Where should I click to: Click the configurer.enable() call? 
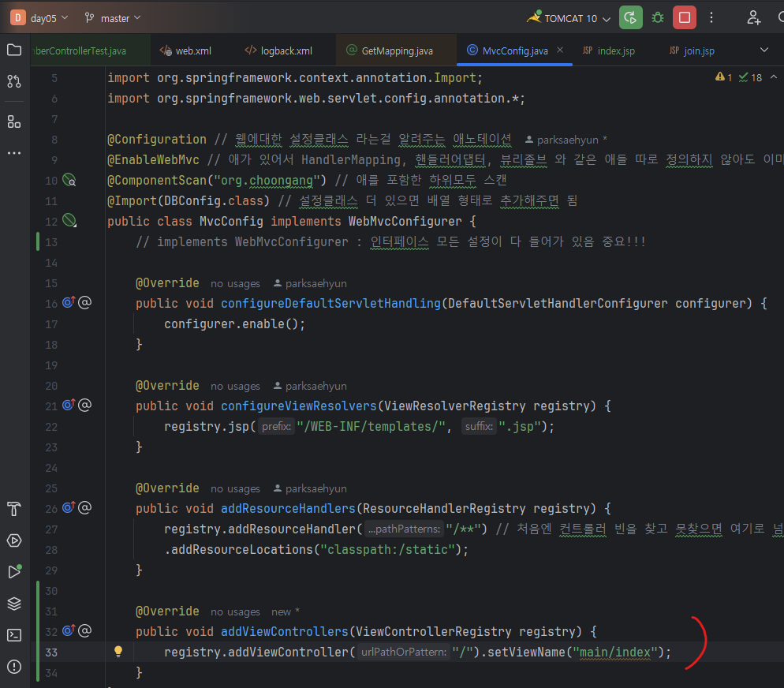point(234,324)
